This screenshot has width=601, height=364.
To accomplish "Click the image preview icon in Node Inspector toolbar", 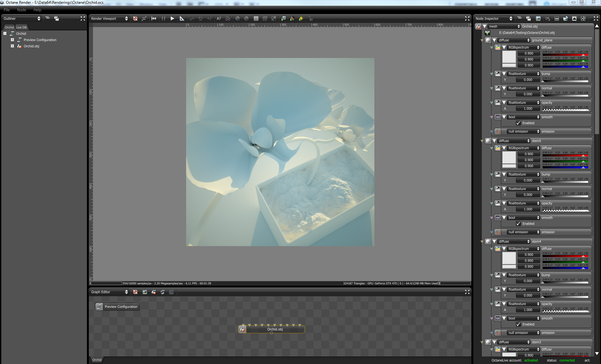I will point(538,18).
